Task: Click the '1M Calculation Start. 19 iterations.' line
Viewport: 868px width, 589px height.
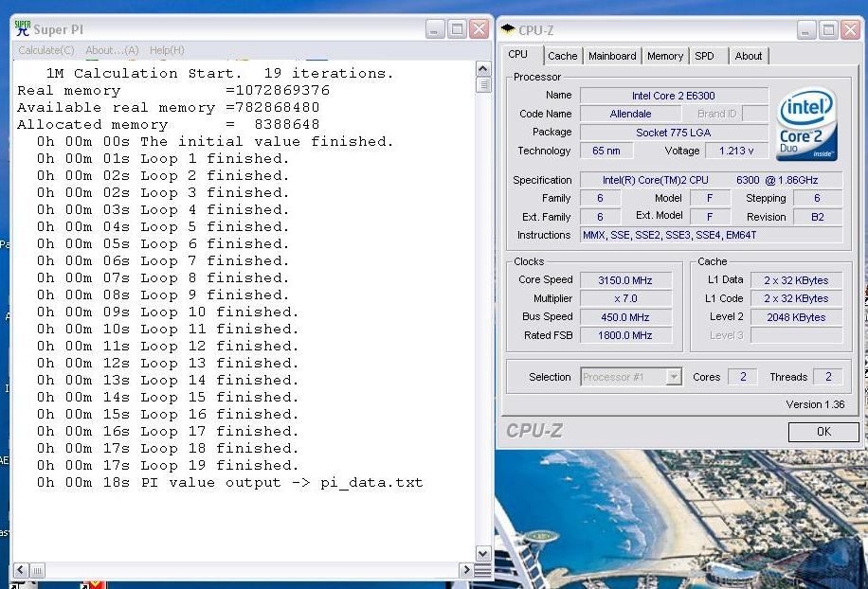Action: [x=220, y=74]
